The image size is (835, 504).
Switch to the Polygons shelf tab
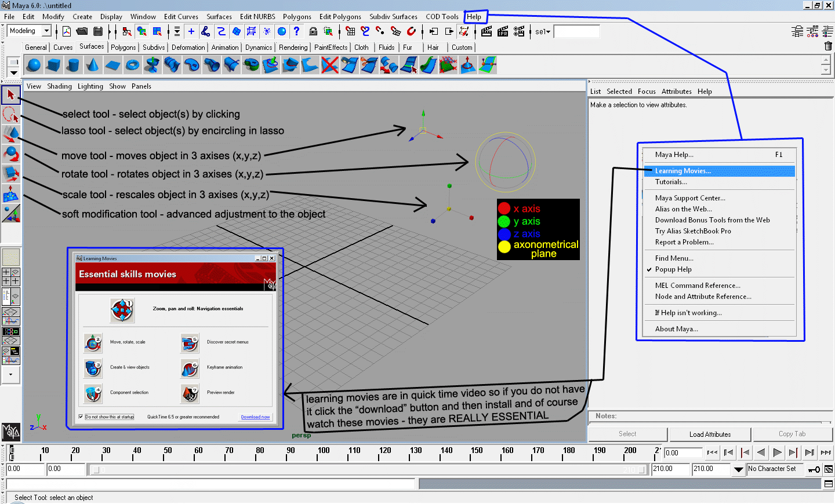(x=124, y=48)
